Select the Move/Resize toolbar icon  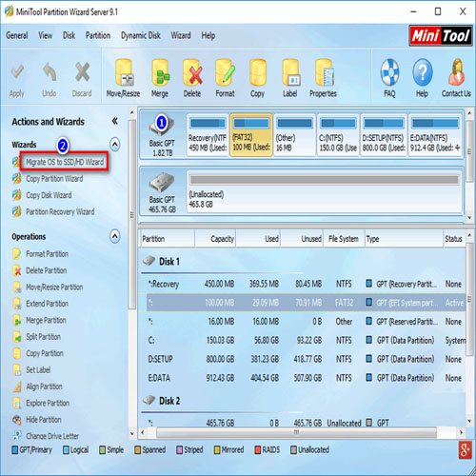[x=124, y=72]
